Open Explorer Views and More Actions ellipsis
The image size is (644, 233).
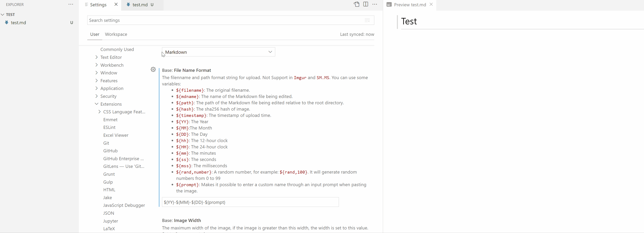[71, 4]
